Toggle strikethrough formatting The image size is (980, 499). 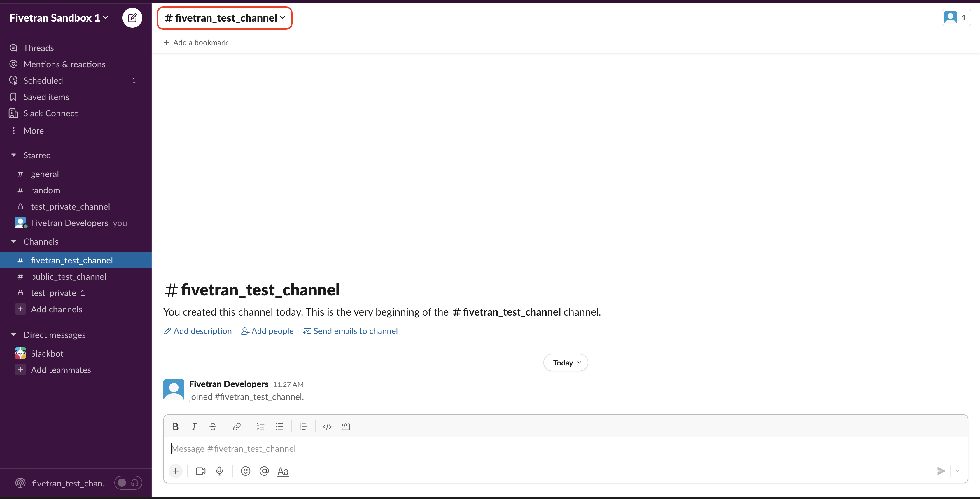pos(213,427)
